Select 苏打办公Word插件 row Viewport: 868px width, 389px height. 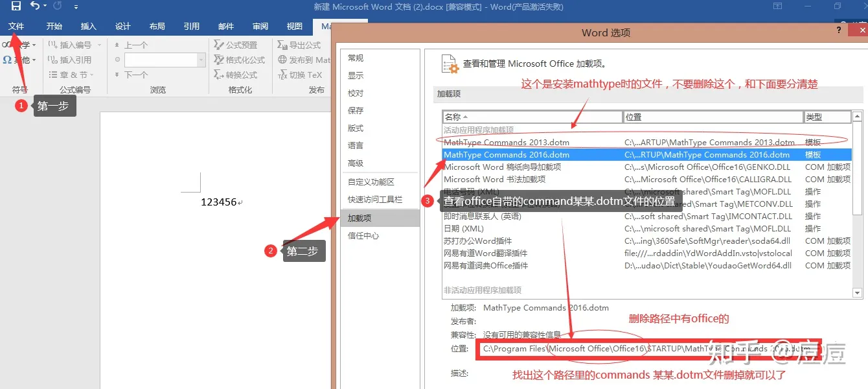646,241
